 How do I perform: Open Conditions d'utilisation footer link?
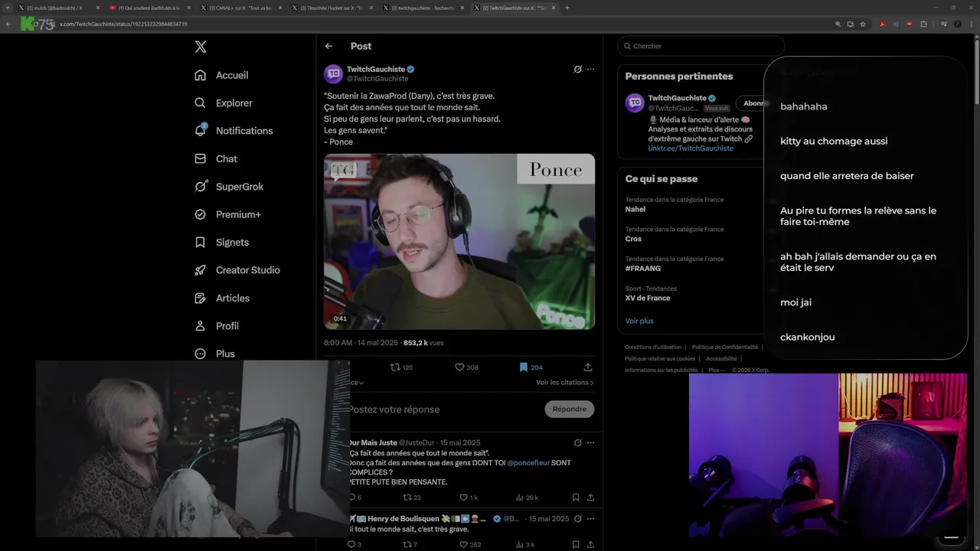(652, 347)
